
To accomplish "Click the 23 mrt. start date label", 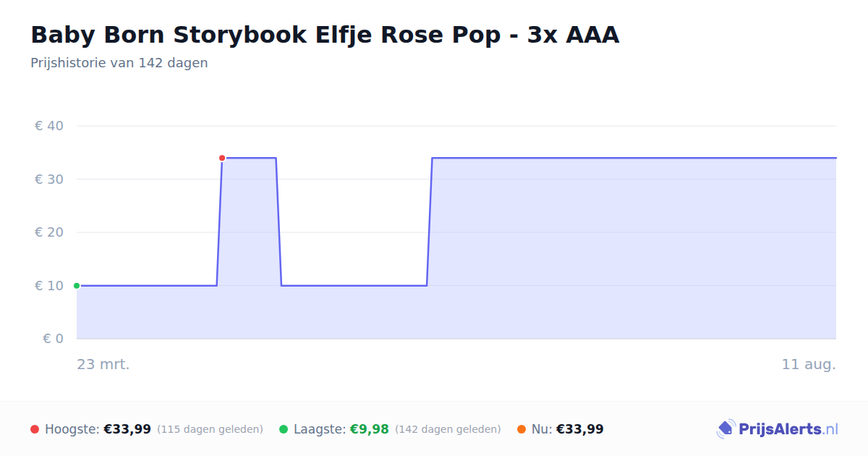I will point(103,365).
